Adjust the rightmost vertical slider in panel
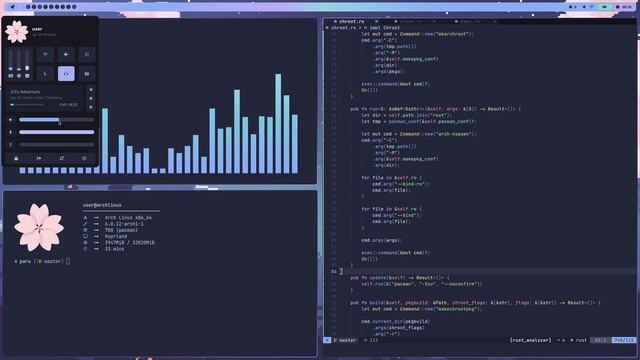 click(x=27, y=60)
